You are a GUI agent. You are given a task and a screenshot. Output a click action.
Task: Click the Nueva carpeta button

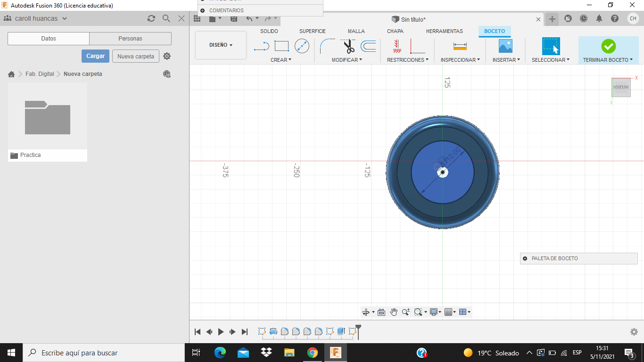[x=136, y=56]
